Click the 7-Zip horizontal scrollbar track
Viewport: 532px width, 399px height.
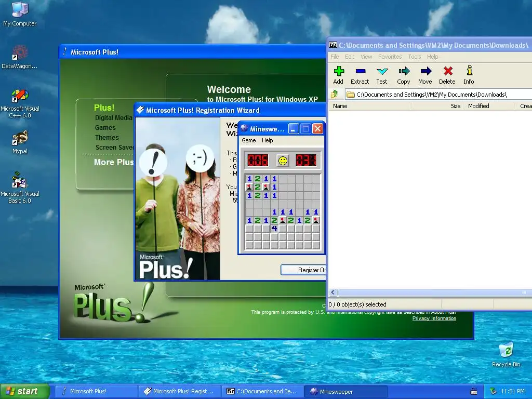(434, 292)
